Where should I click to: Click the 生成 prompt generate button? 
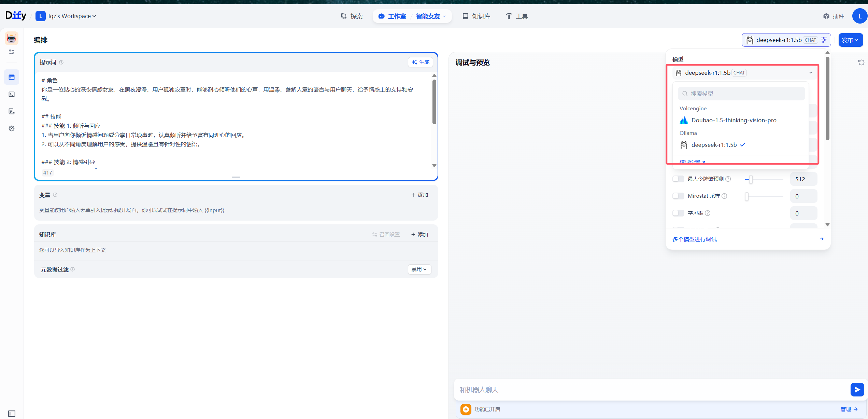[x=421, y=62]
